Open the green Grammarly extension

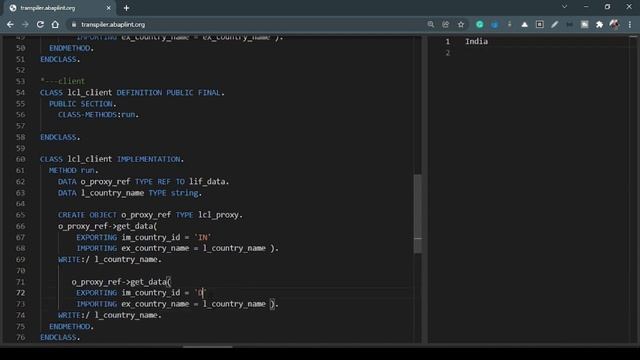point(480,24)
